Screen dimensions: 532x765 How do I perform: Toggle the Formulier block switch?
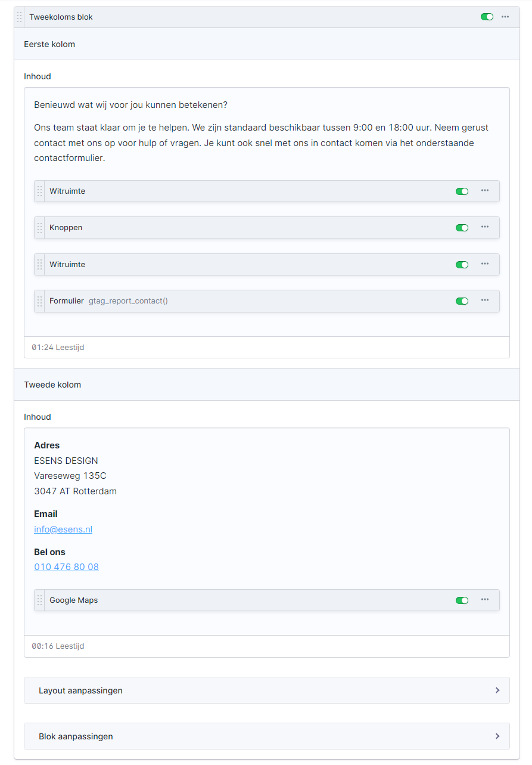click(462, 301)
